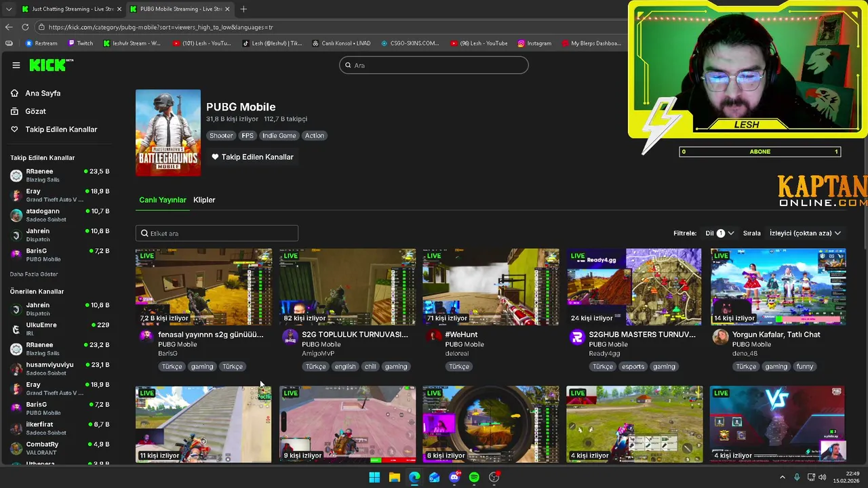Switch to Canlı Yayınlar tab

[163, 200]
